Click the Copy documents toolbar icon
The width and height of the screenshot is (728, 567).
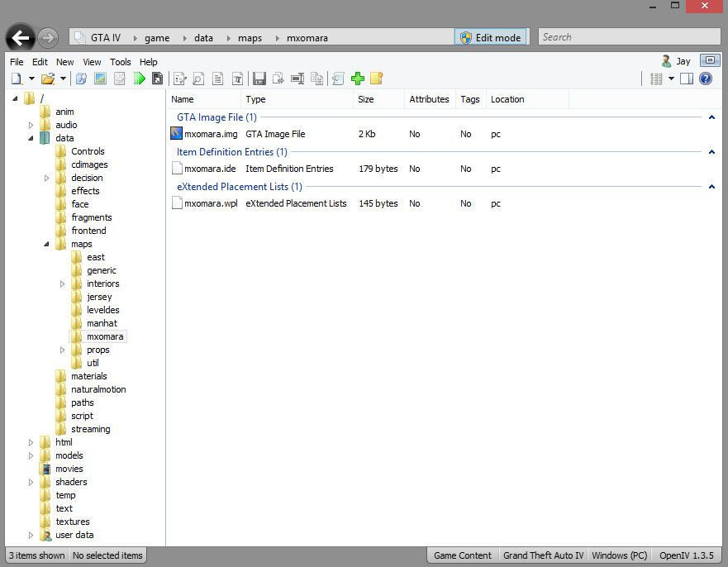click(317, 79)
